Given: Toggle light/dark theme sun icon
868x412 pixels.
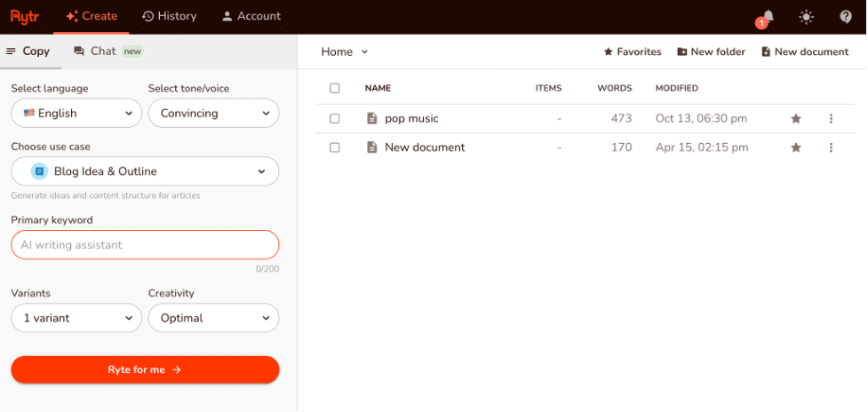Looking at the screenshot, I should point(806,17).
